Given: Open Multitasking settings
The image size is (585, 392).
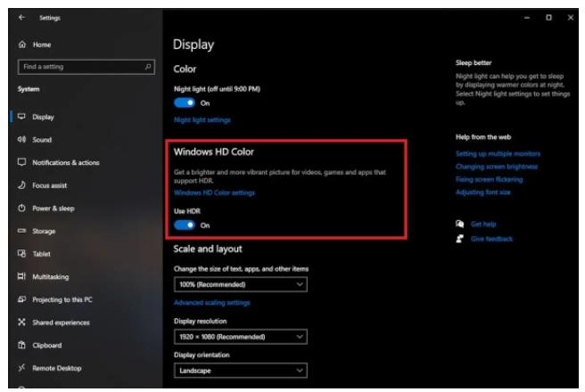Looking at the screenshot, I should 50,277.
